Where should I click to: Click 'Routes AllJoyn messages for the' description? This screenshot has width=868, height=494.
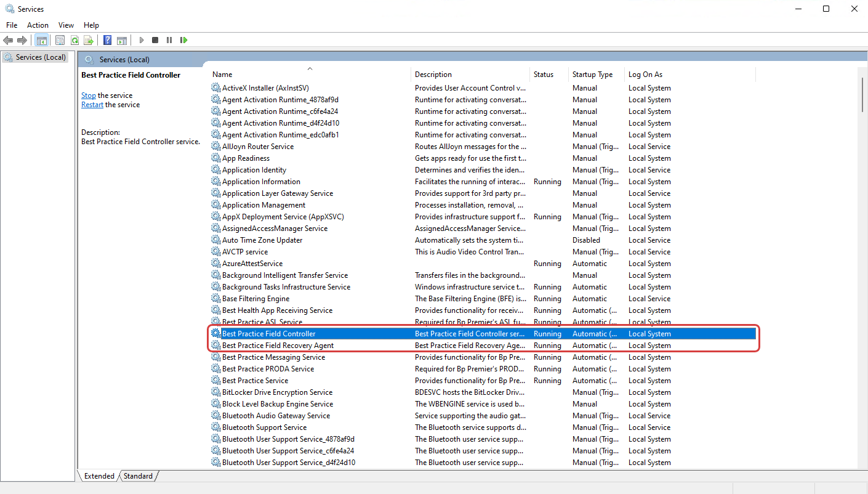coord(471,147)
